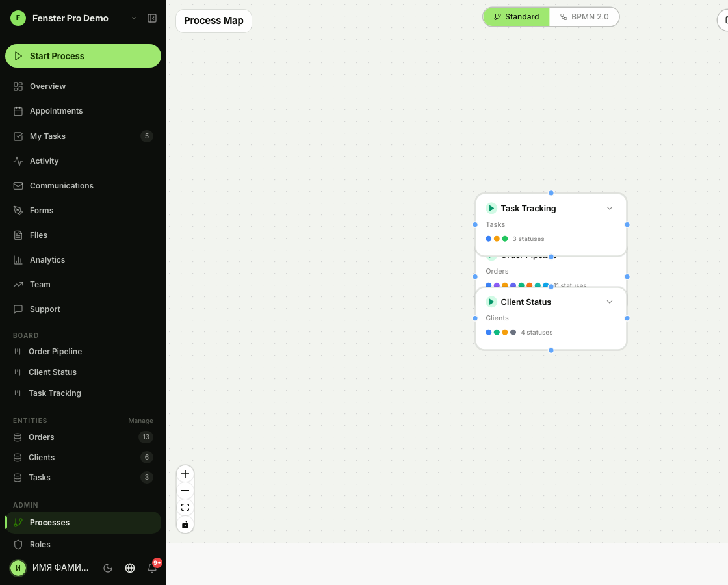Open the Client Status board from sidebar
728x585 pixels.
tap(53, 372)
